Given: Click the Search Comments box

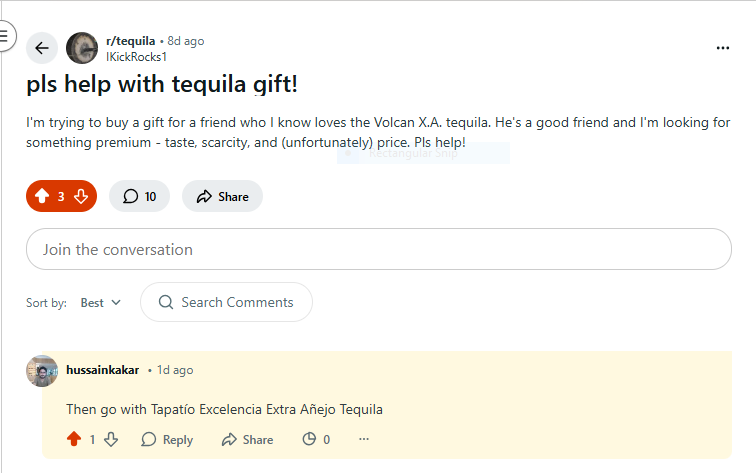Looking at the screenshot, I should point(226,302).
